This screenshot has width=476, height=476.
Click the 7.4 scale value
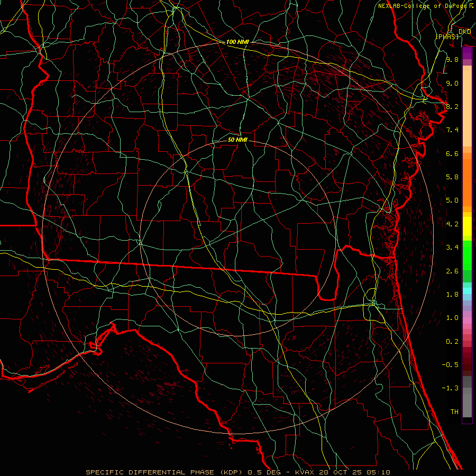click(452, 130)
